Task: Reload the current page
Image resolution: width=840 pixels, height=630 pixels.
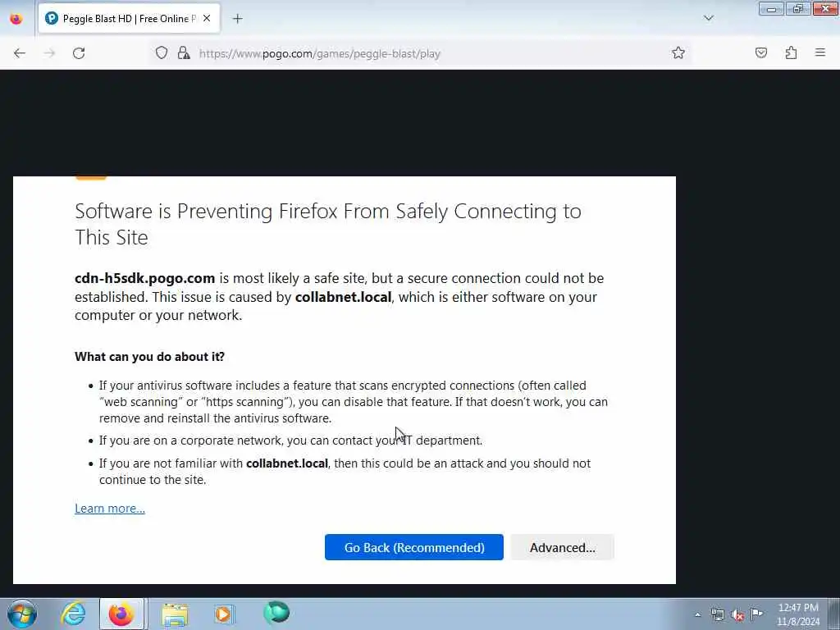Action: (79, 53)
